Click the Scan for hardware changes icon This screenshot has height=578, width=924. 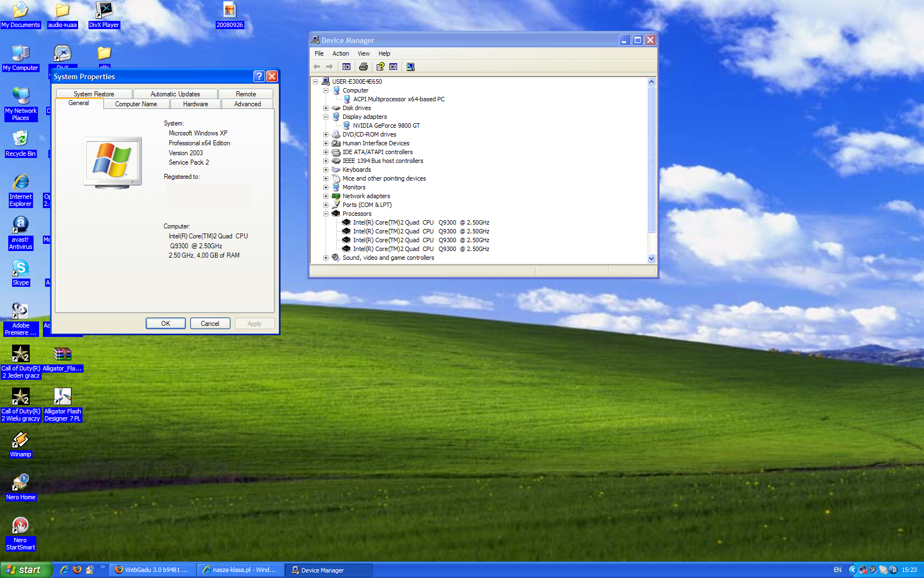coord(410,67)
